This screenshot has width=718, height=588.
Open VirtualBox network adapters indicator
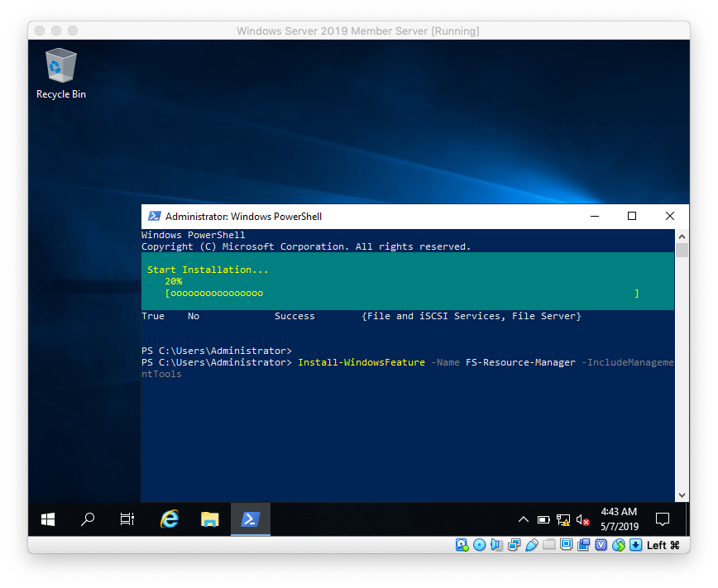coord(515,545)
